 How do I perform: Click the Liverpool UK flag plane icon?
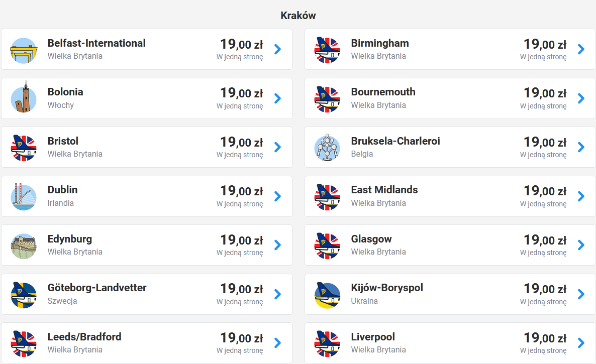click(x=327, y=344)
